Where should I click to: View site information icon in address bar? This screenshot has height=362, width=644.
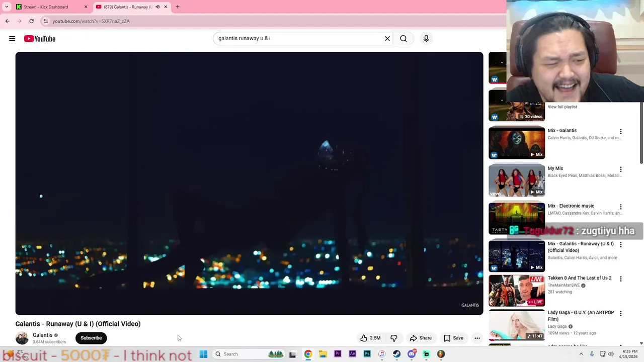(x=46, y=21)
